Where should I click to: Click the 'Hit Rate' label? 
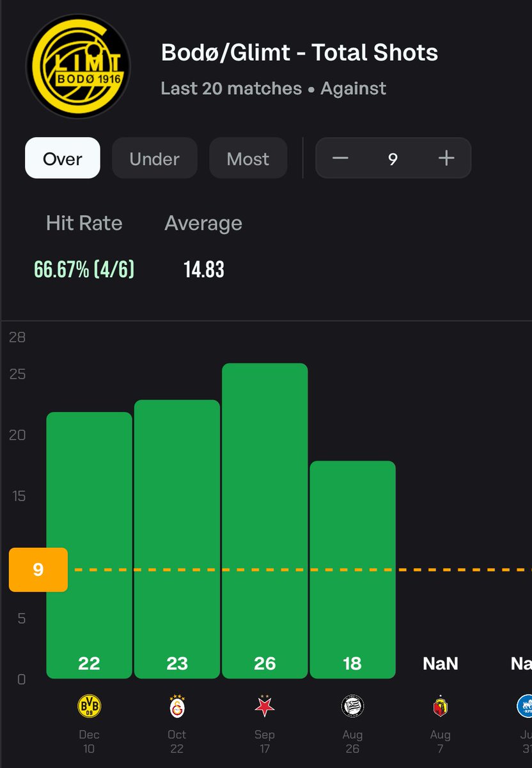click(x=84, y=223)
